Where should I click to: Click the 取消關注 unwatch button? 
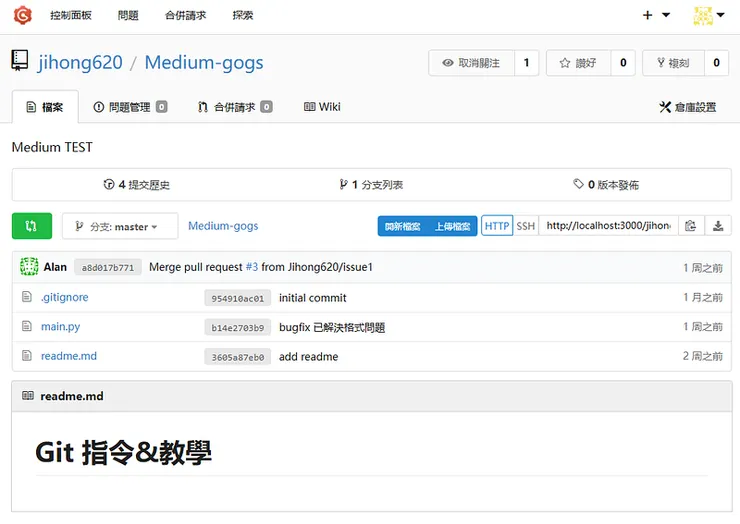click(x=471, y=63)
